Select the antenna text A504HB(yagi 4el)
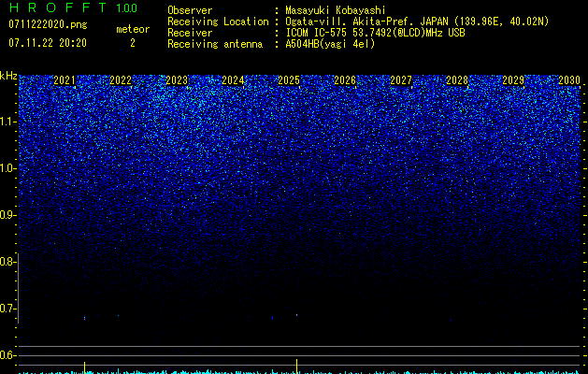This screenshot has height=374, width=588. click(330, 44)
